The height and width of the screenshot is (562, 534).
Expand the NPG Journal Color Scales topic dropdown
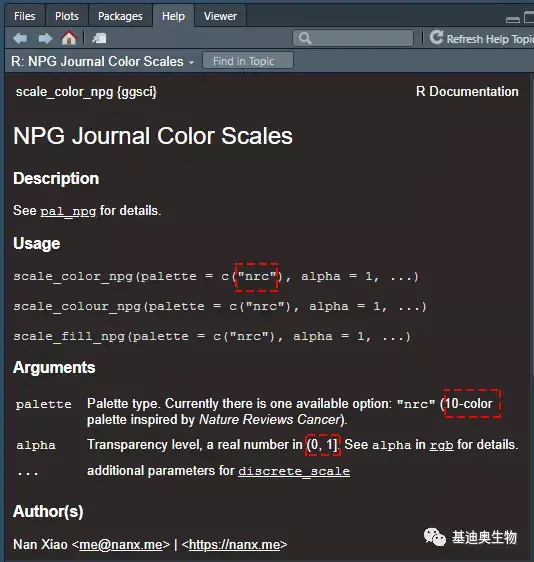(192, 62)
